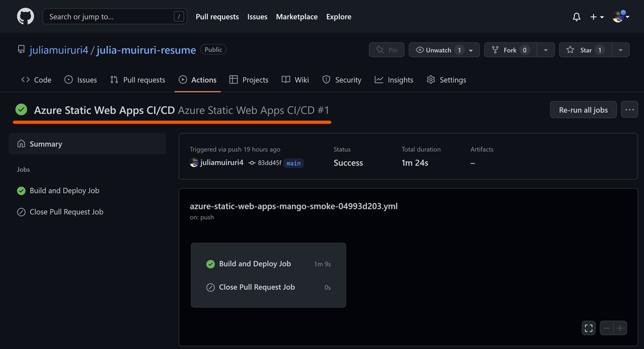Viewport: 644px width, 349px height.
Task: Select Summary in the sidebar
Action: [x=87, y=144]
